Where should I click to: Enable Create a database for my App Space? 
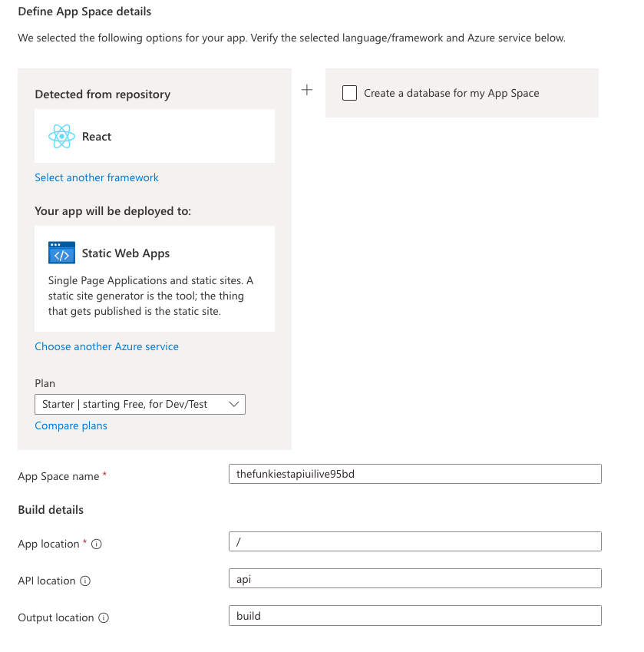350,93
